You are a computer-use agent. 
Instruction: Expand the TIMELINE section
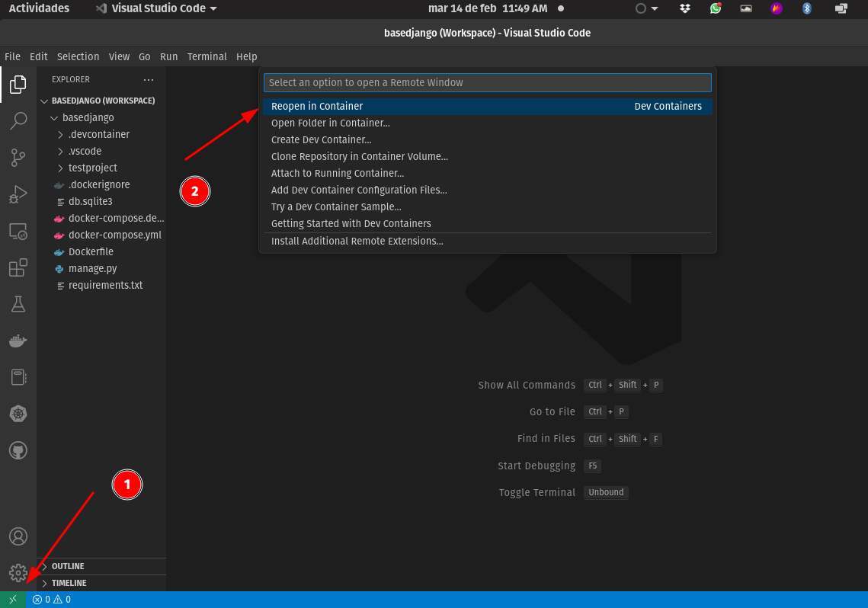101,583
